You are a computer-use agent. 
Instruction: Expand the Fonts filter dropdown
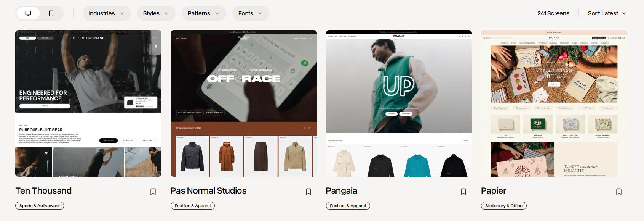(x=251, y=13)
